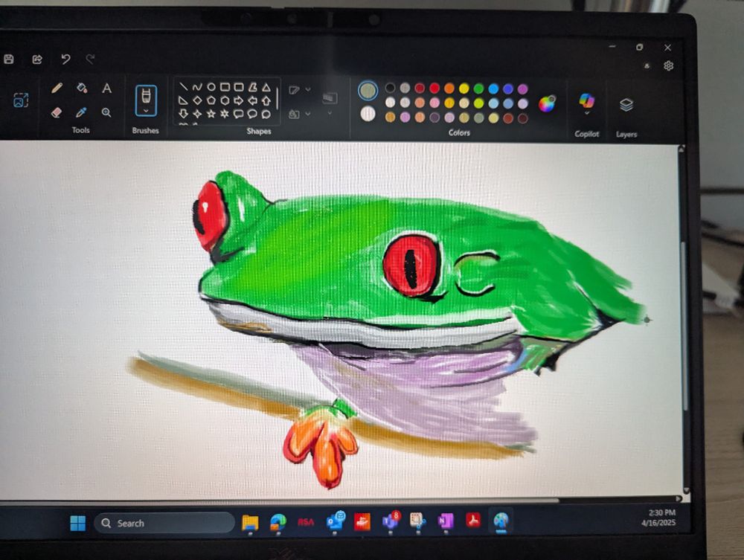Select the Color 1 foreground swatch

368,90
